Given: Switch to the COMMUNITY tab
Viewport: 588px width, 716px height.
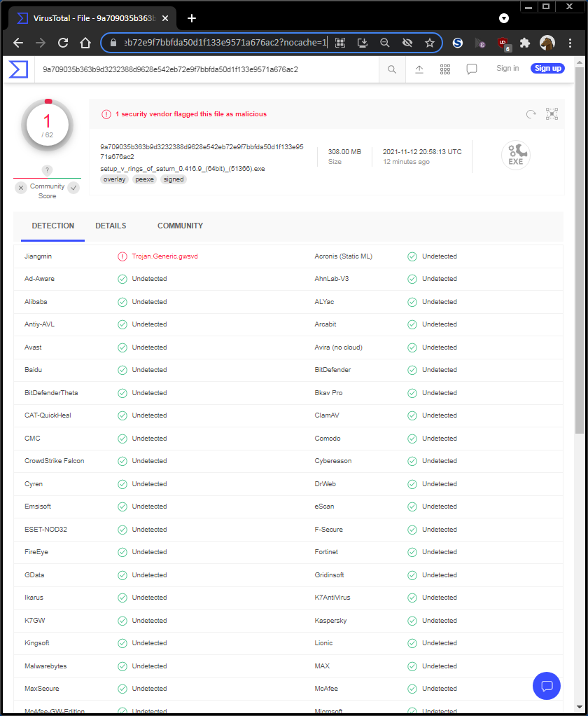Looking at the screenshot, I should pyautogui.click(x=180, y=226).
